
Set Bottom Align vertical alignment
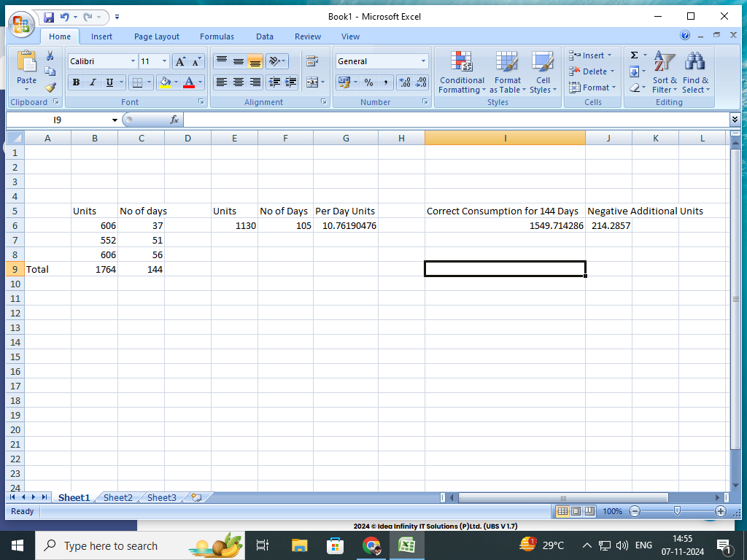click(x=255, y=61)
